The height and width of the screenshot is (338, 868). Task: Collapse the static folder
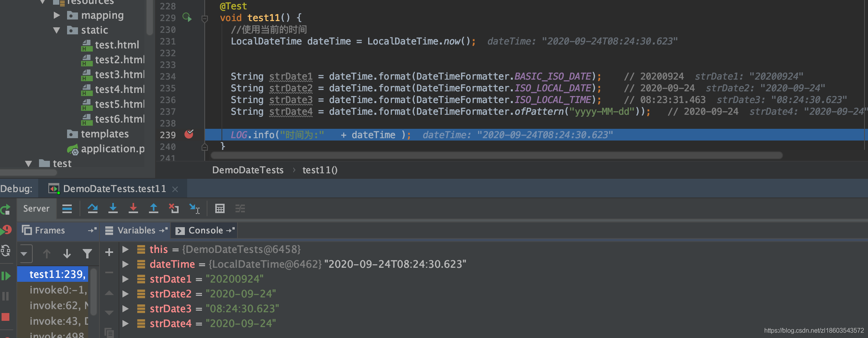coord(57,30)
